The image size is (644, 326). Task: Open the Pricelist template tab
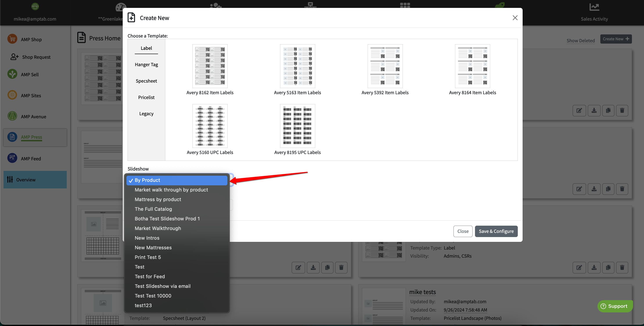(146, 97)
